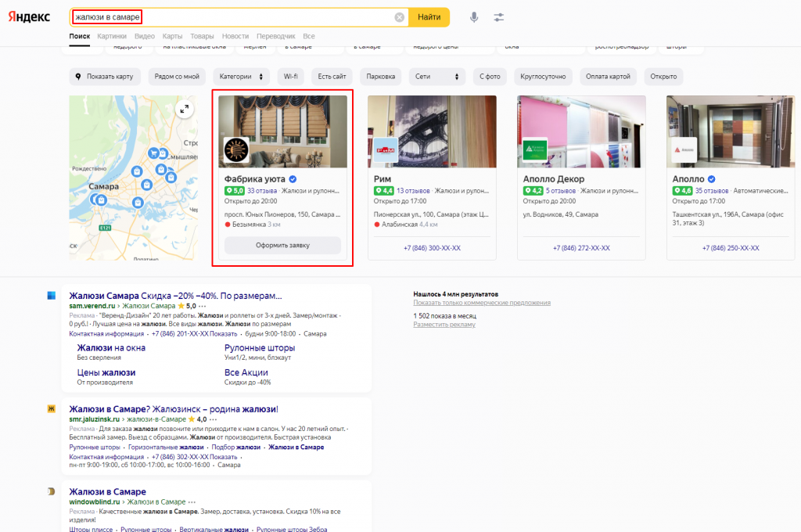This screenshot has height=532, width=801.
Task: Open more options dots for windowblind.ru
Action: (x=192, y=501)
